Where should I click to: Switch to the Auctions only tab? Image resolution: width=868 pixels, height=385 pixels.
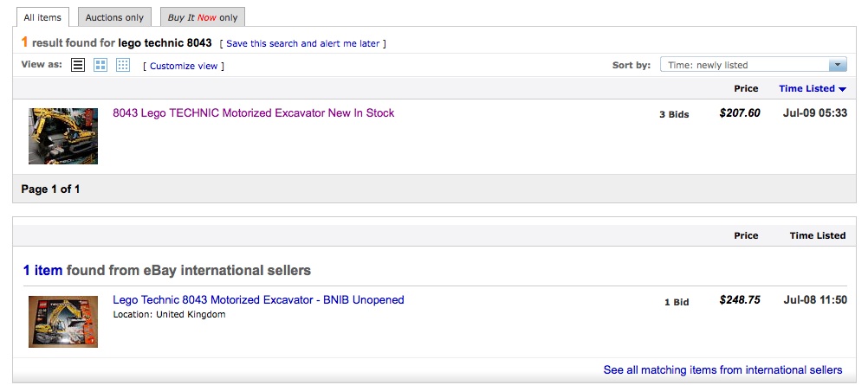click(x=115, y=17)
